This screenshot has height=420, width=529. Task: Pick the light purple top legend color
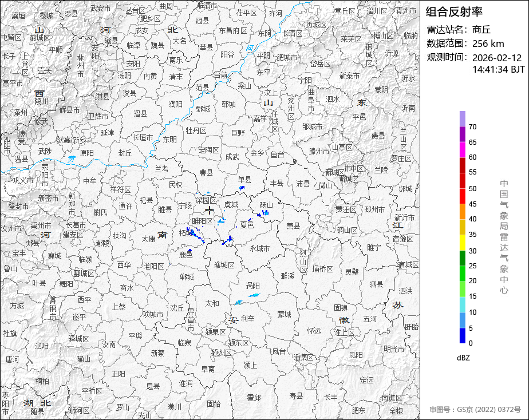tap(462, 118)
